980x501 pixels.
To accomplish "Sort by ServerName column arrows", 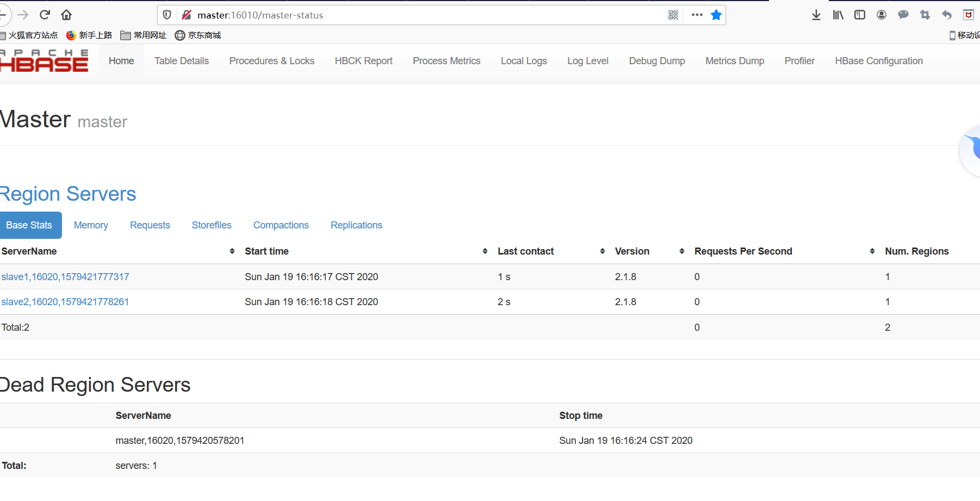I will [x=232, y=251].
